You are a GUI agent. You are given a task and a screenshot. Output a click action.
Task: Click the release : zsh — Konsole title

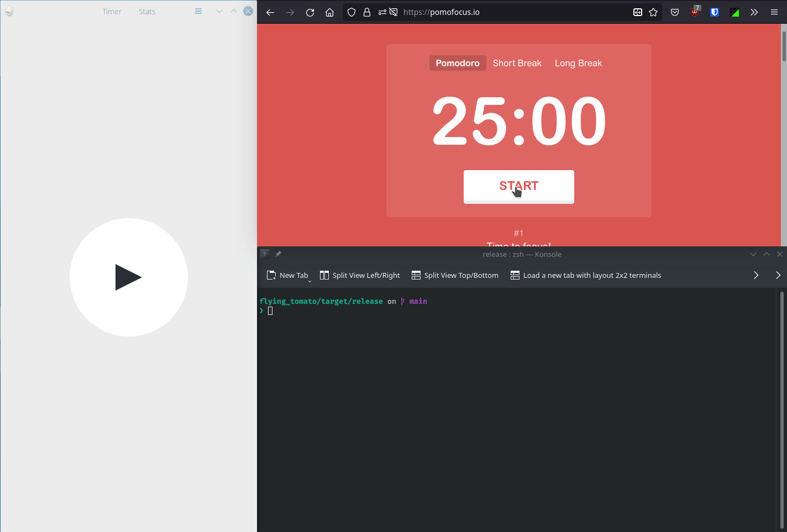click(522, 254)
